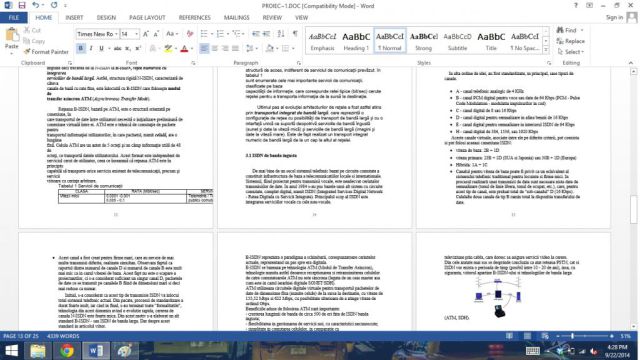Toggle Subscript formatting
The width and height of the screenshot is (640, 360).
tap(128, 49)
